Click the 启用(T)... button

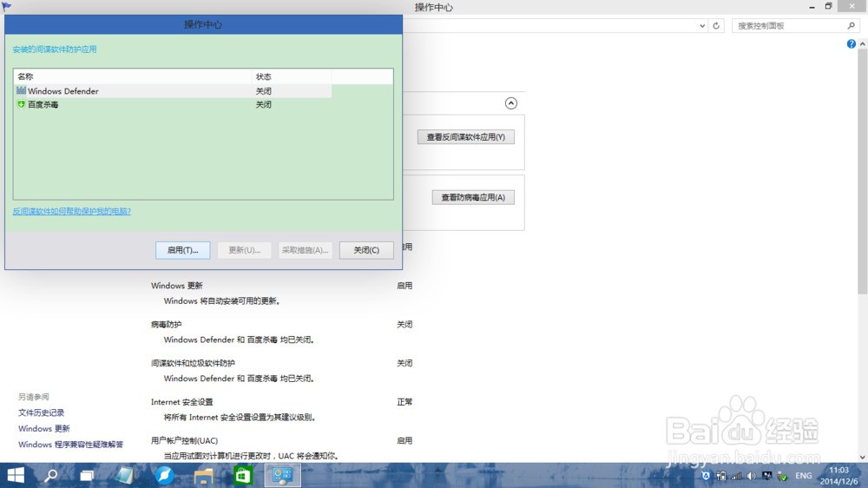point(182,250)
